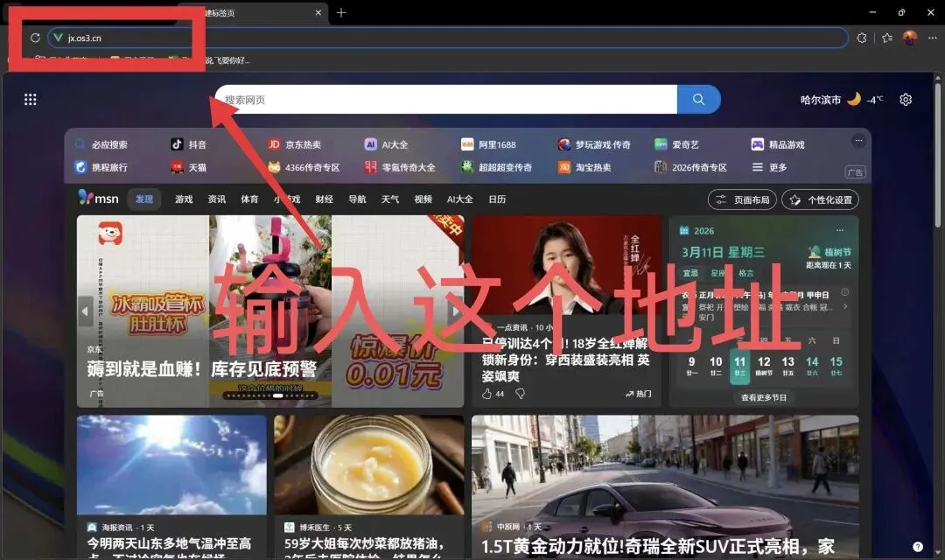Image resolution: width=945 pixels, height=560 pixels.
Task: Select the 发现 tab
Action: pos(144,199)
